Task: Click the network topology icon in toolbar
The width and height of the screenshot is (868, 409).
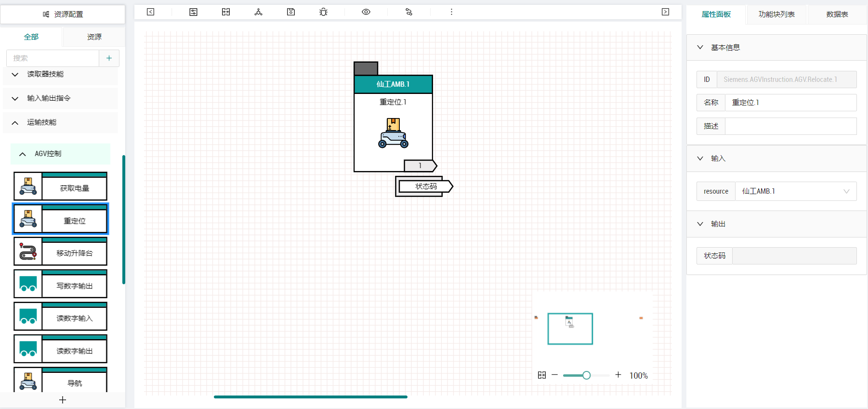Action: 259,12
